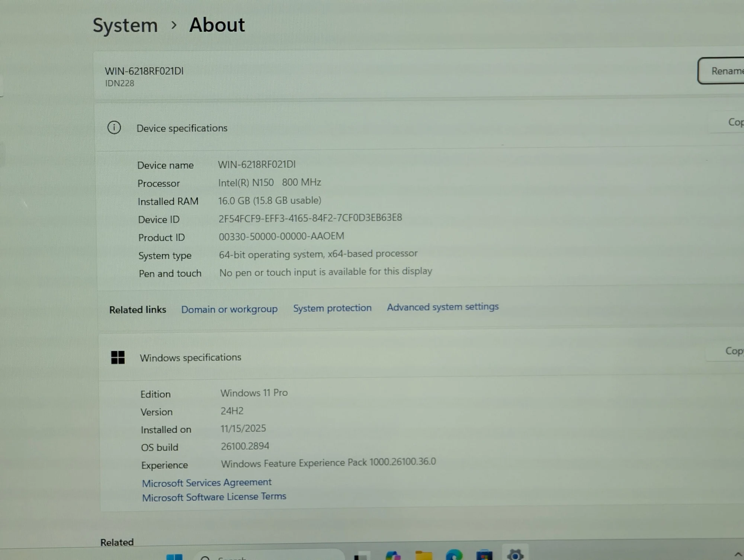
Task: Open Microsoft Edge from the taskbar
Action: click(x=454, y=555)
